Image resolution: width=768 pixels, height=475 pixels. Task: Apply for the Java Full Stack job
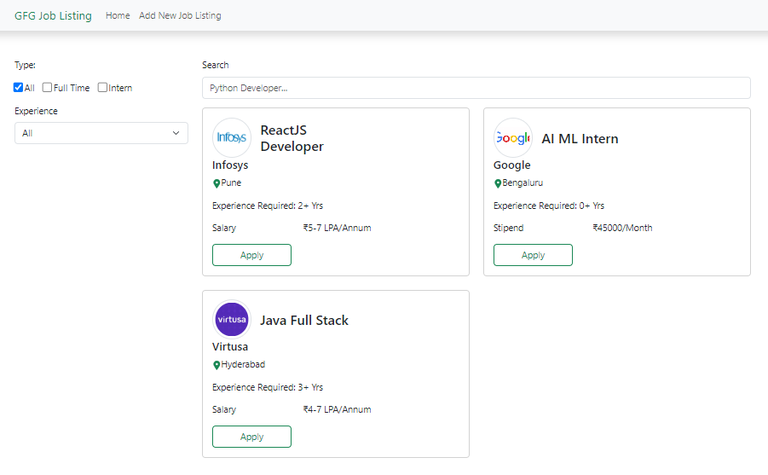click(252, 437)
